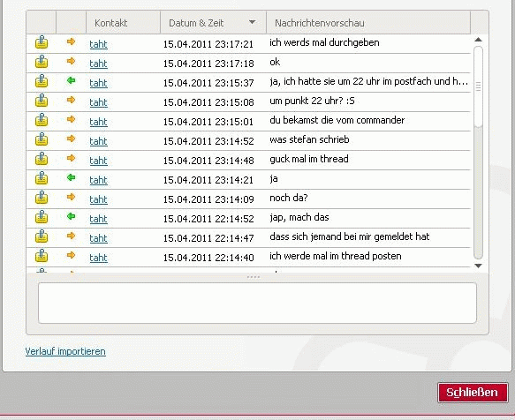Click the message icon in the 23:14:21 row
This screenshot has height=420, width=515.
(42, 178)
